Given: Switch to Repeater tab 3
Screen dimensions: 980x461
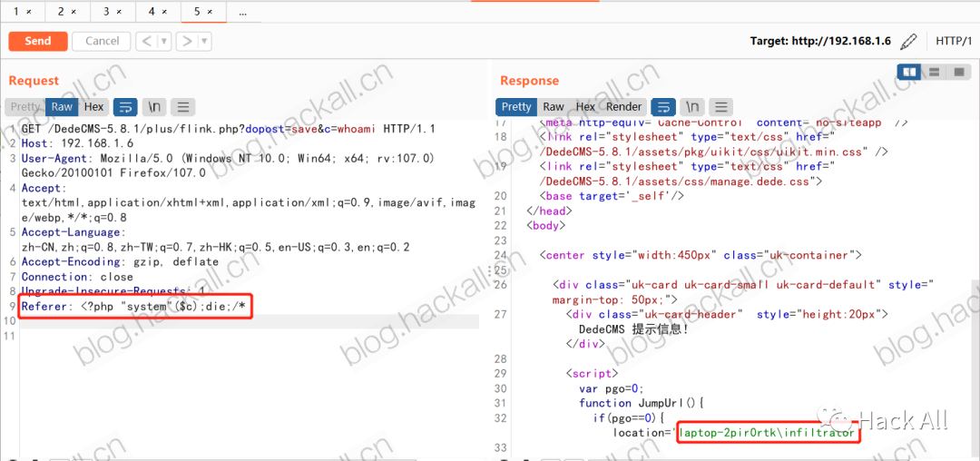Looking at the screenshot, I should (113, 11).
